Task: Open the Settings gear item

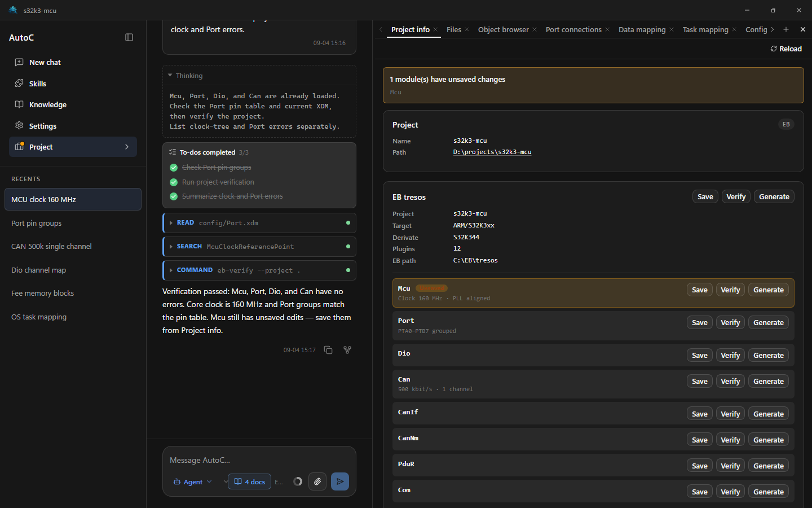Action: pos(73,126)
